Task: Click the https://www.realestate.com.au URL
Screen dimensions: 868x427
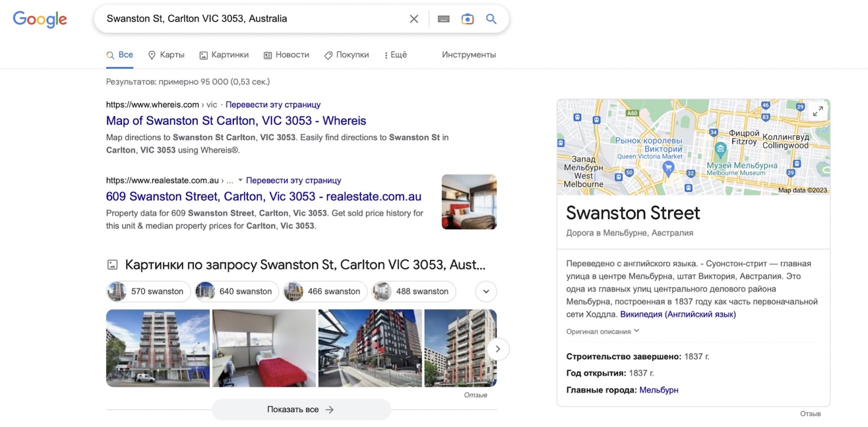Action: (x=162, y=180)
